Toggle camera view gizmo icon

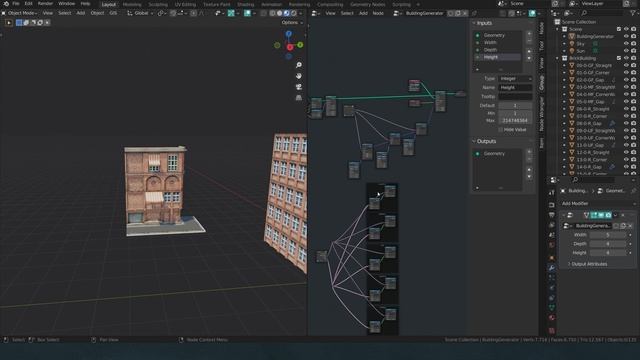coord(299,87)
